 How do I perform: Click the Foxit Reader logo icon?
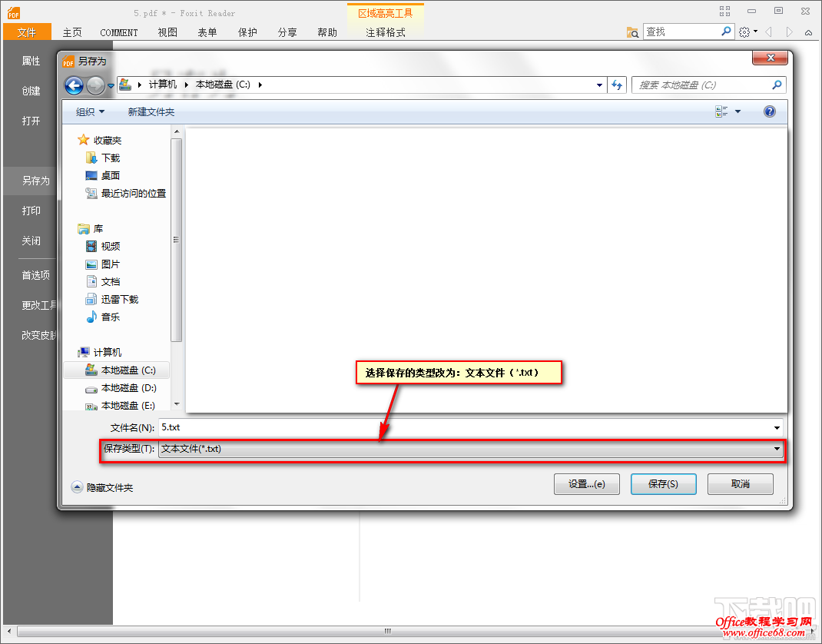click(14, 13)
